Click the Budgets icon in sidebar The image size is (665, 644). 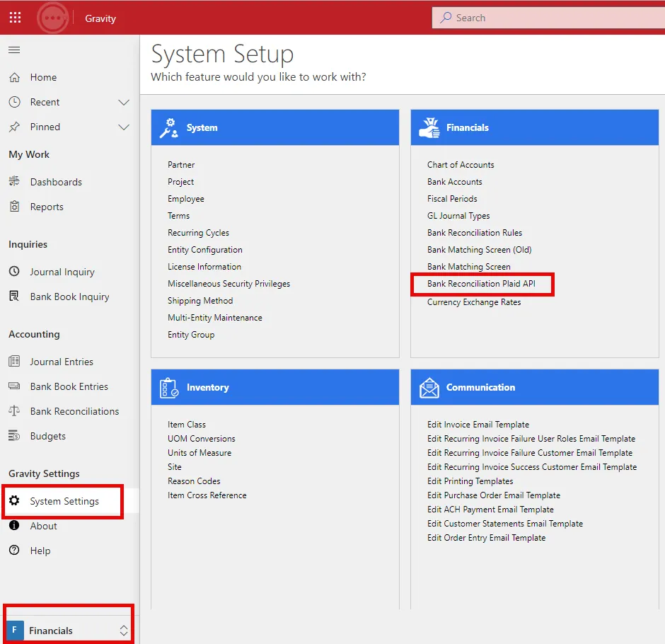pyautogui.click(x=14, y=435)
